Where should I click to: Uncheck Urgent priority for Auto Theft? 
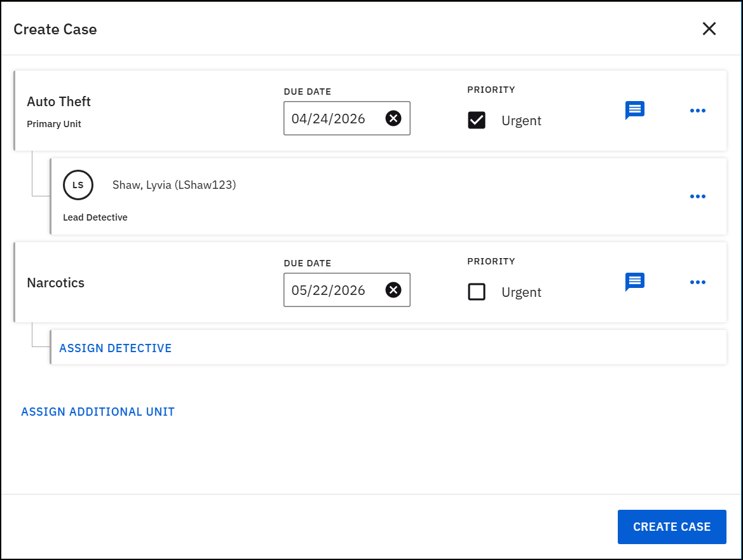477,120
